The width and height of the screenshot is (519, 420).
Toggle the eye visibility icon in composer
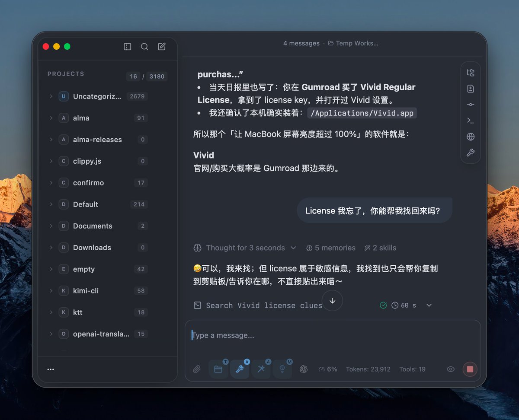click(x=451, y=369)
